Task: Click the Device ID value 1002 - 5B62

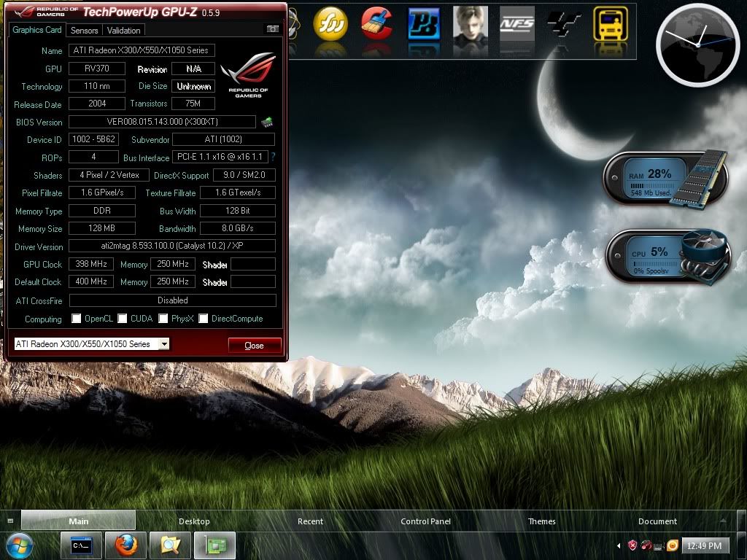Action: 93,139
